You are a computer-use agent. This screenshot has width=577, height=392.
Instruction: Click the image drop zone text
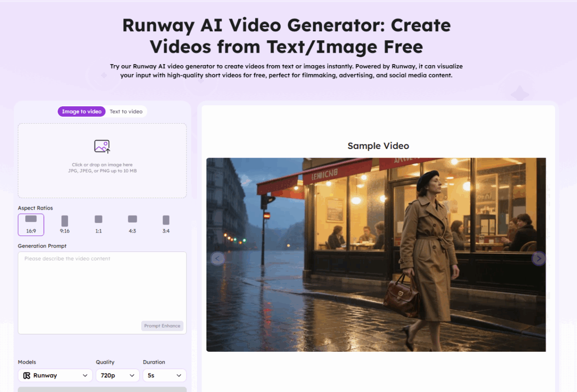pyautogui.click(x=102, y=168)
